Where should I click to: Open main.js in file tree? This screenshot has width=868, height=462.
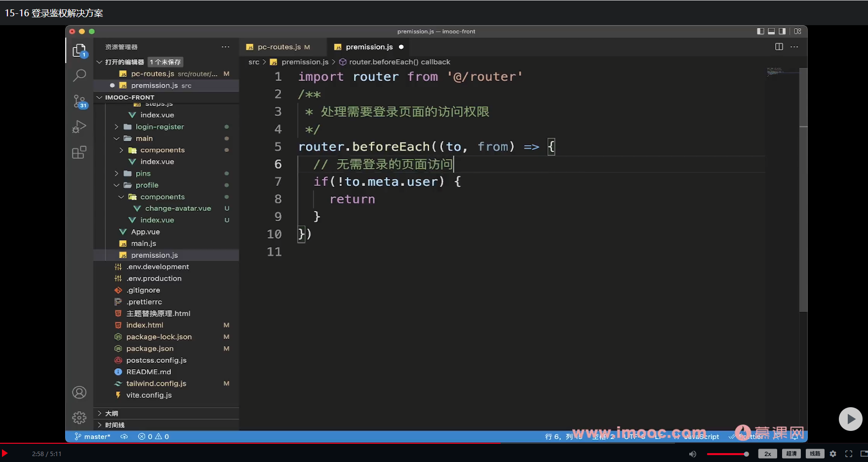[143, 243]
